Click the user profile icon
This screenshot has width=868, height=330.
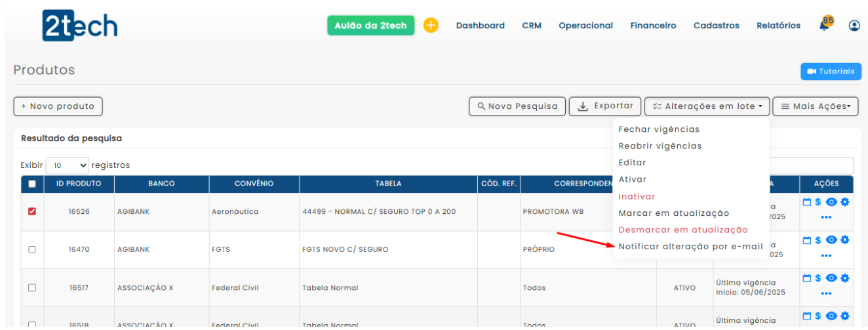(x=854, y=26)
